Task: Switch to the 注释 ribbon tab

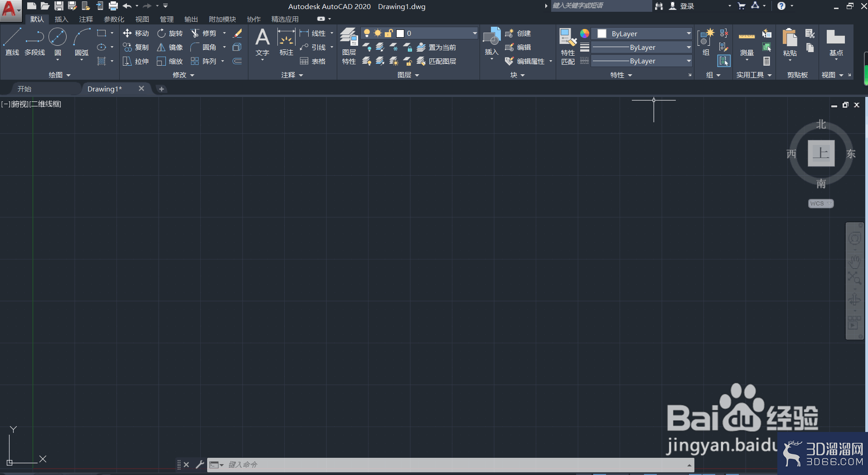Action: [86, 19]
